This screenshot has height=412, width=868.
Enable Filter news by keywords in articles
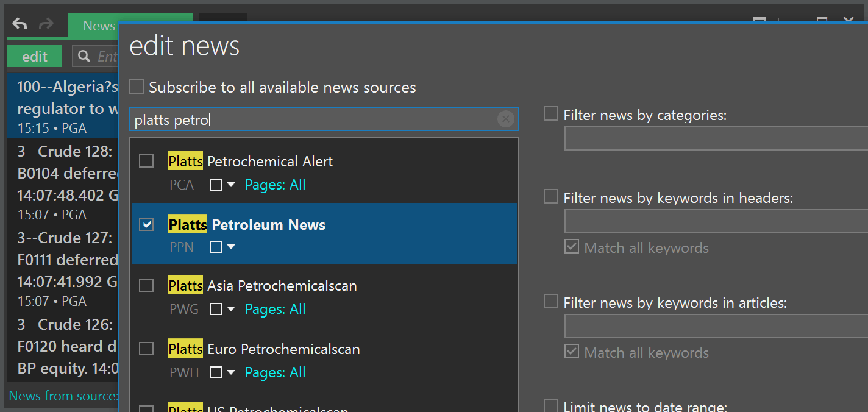[x=551, y=302]
